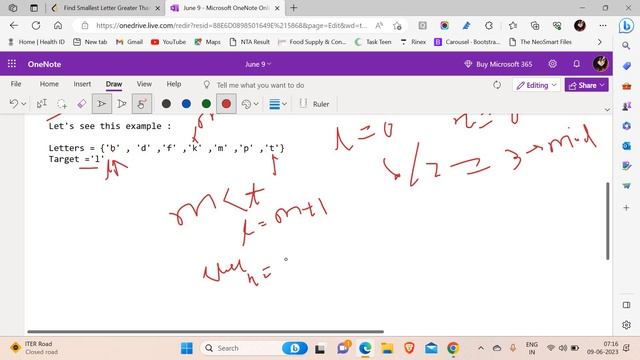The image size is (640, 360).
Task: Click the vertical page scrollbar
Action: click(607, 220)
